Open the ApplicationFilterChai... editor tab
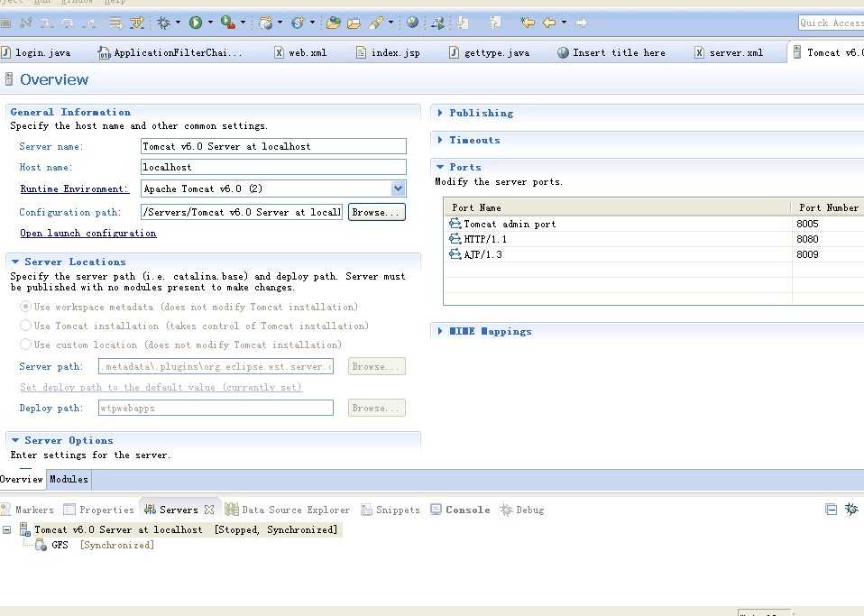 (x=170, y=52)
